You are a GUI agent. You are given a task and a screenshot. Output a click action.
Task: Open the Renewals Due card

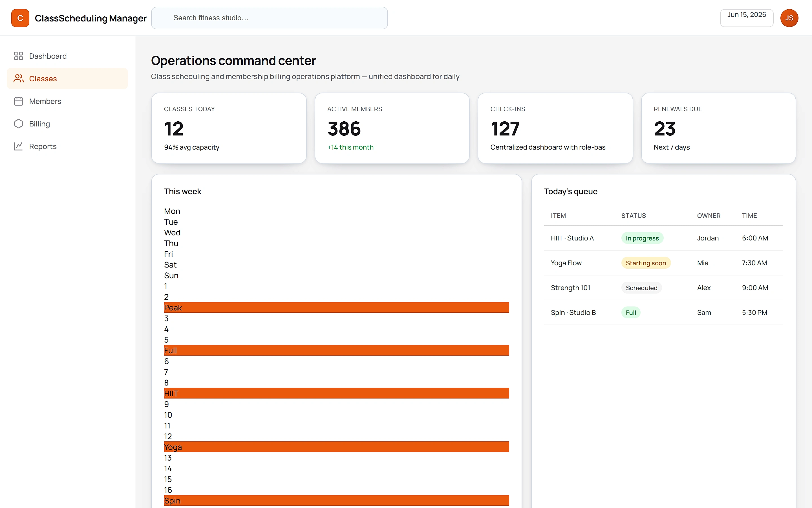pyautogui.click(x=718, y=128)
